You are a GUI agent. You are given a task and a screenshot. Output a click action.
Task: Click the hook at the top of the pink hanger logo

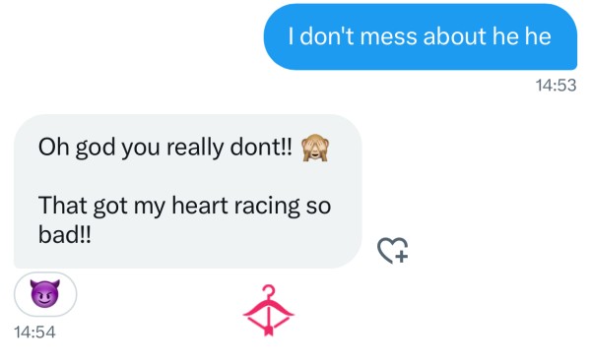coord(269,290)
